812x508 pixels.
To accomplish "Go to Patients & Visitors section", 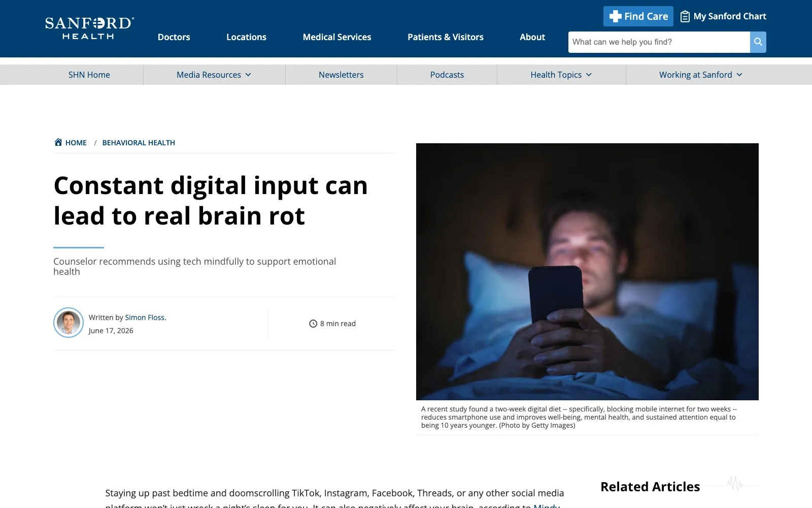I will point(446,37).
